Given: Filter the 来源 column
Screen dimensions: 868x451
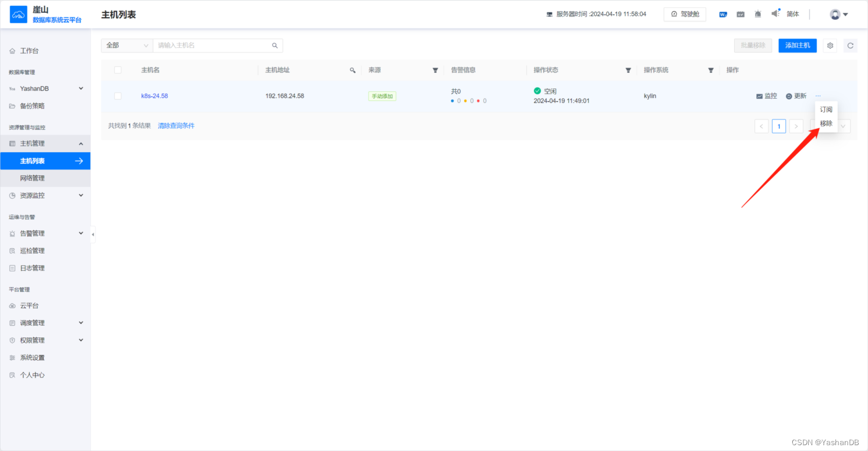Looking at the screenshot, I should point(435,70).
